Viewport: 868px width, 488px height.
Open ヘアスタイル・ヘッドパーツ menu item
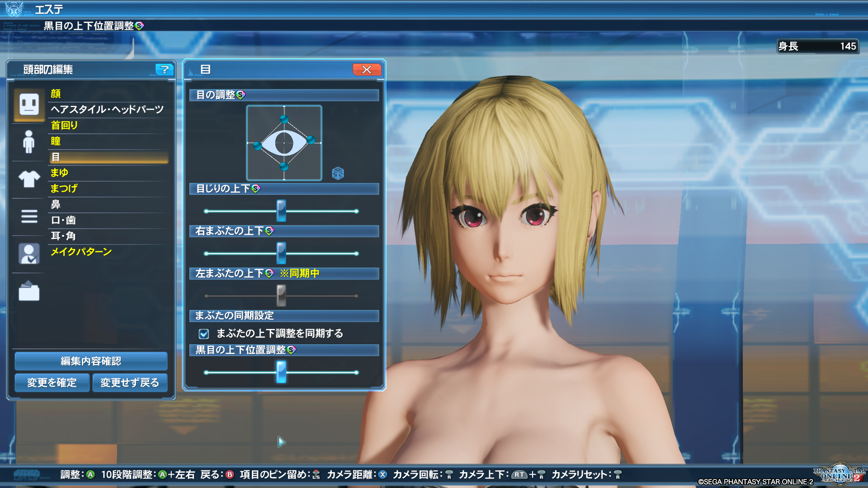tap(107, 109)
